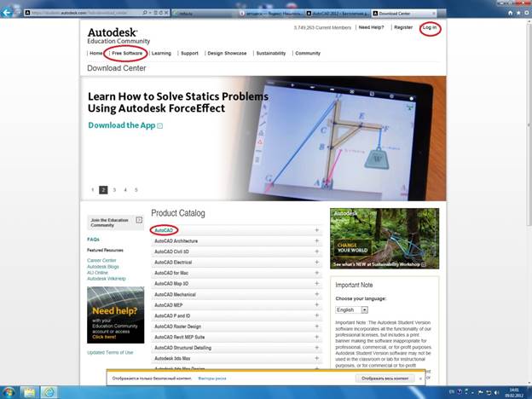Open the Support menu item
532x399 pixels.
(189, 53)
